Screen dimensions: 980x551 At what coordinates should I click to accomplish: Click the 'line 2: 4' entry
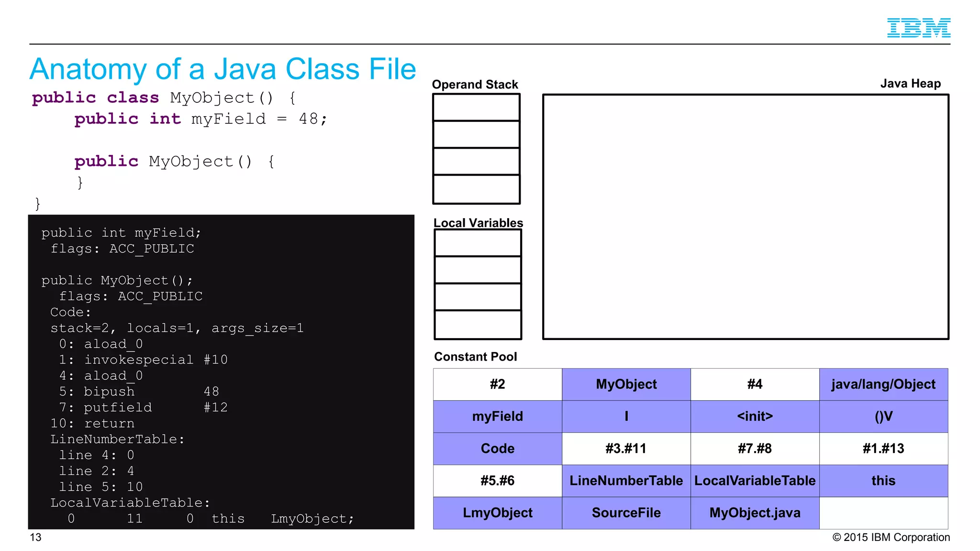tap(97, 471)
